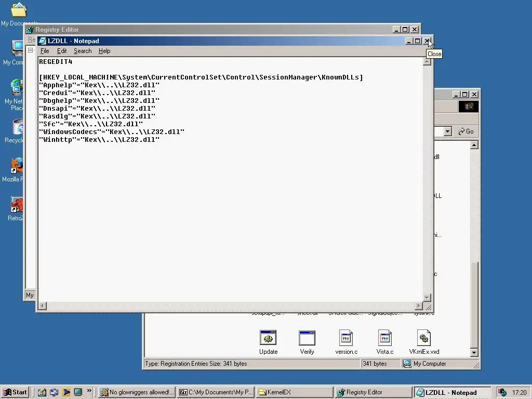Switch to the KernelEX taskbar button

(294, 392)
